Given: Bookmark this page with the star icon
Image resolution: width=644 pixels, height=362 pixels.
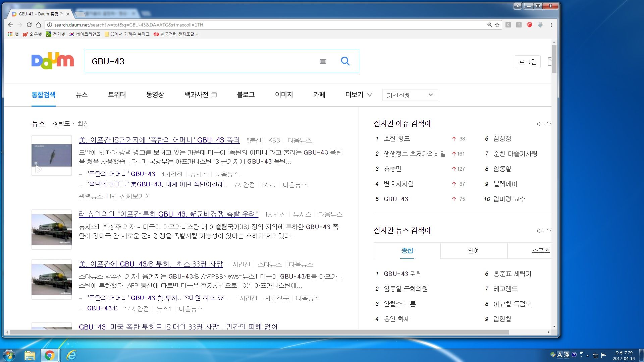Looking at the screenshot, I should click(497, 25).
